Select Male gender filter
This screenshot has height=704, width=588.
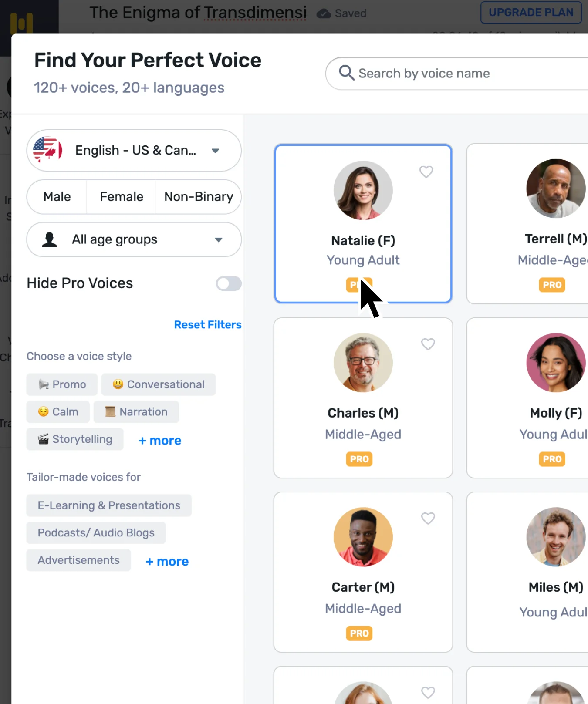[x=57, y=197]
